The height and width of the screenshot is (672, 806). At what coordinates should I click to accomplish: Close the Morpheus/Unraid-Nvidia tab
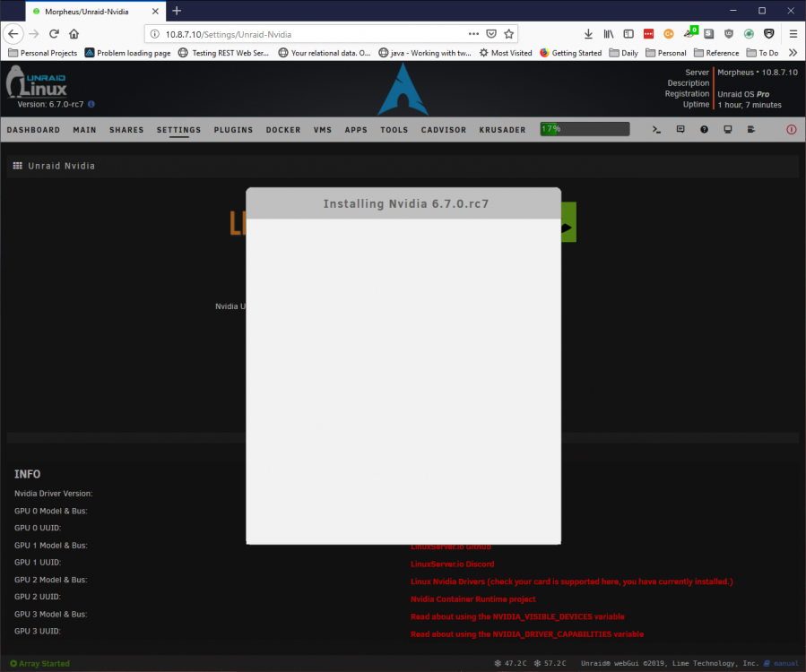pyautogui.click(x=155, y=12)
